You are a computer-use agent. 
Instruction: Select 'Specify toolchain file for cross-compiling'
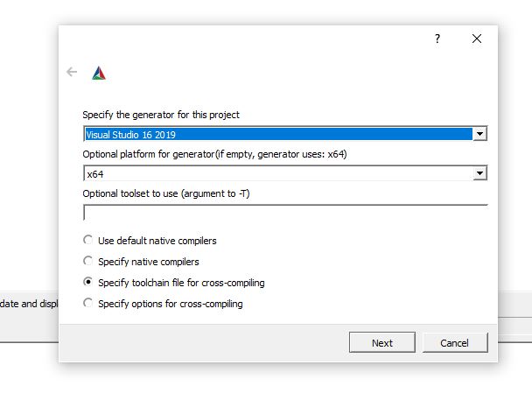pyautogui.click(x=87, y=283)
